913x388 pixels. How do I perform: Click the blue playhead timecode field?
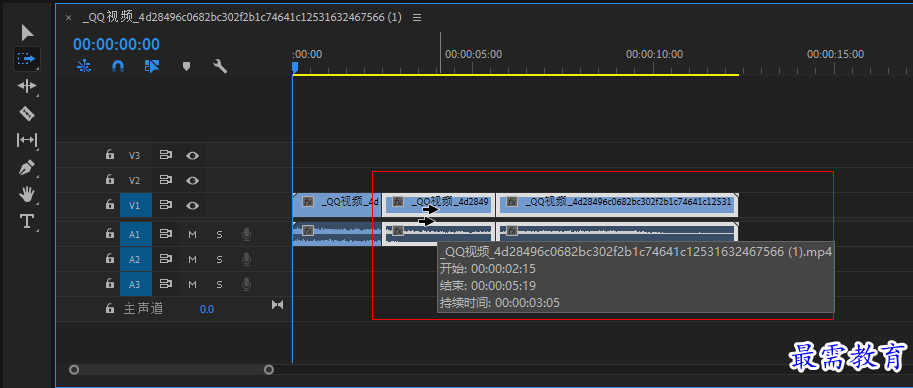click(x=116, y=44)
